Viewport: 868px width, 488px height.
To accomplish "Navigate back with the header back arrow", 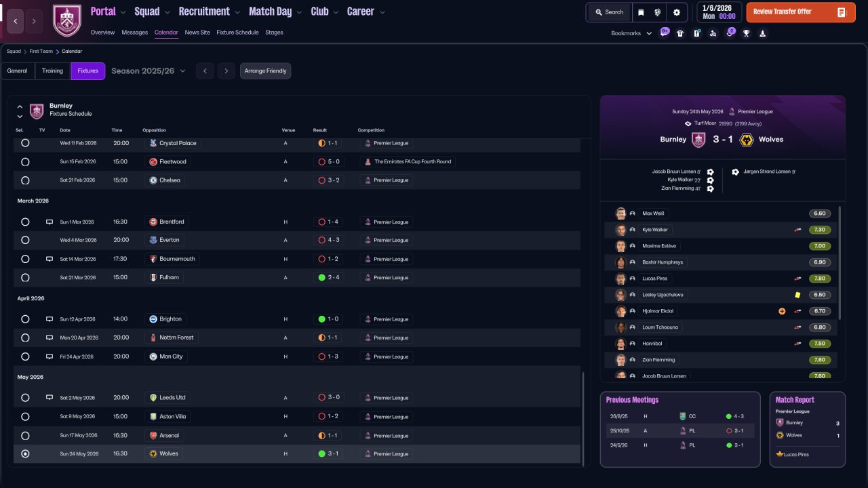I will click(16, 21).
